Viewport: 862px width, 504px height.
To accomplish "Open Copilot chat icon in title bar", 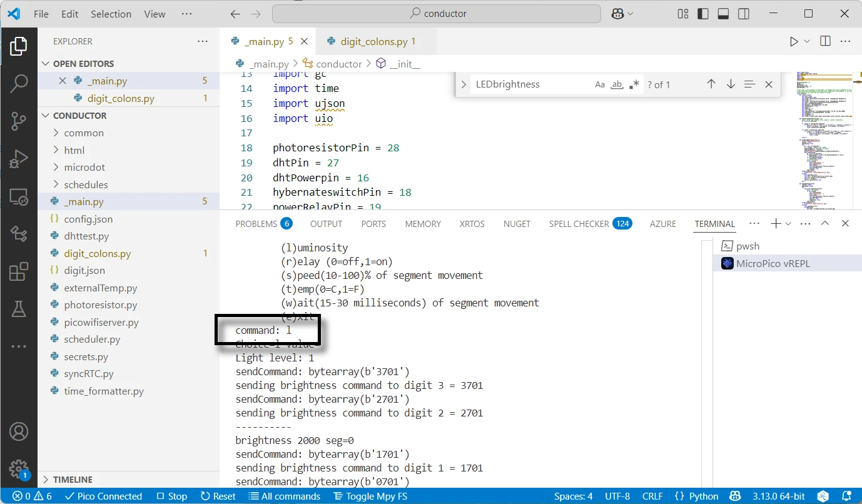I will pyautogui.click(x=617, y=14).
